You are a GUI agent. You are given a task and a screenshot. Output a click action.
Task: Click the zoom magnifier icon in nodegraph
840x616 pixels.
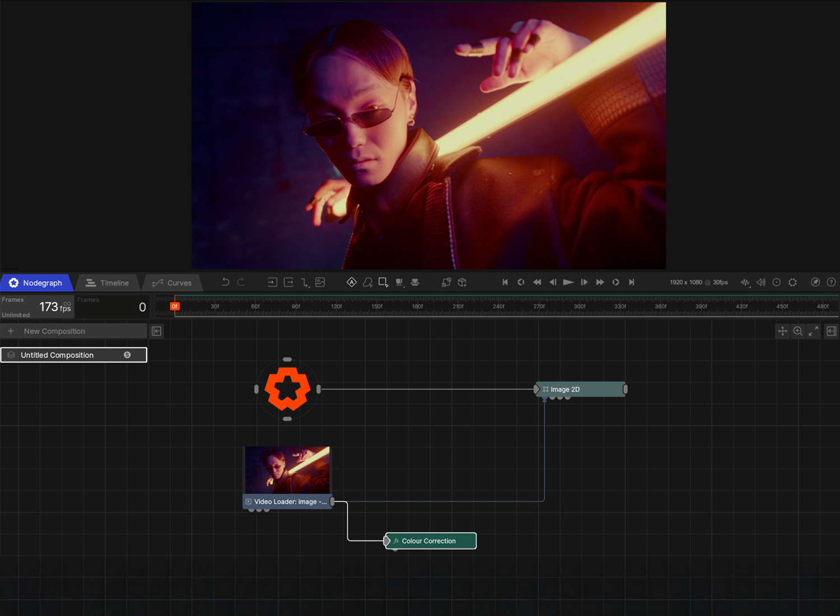click(x=798, y=332)
